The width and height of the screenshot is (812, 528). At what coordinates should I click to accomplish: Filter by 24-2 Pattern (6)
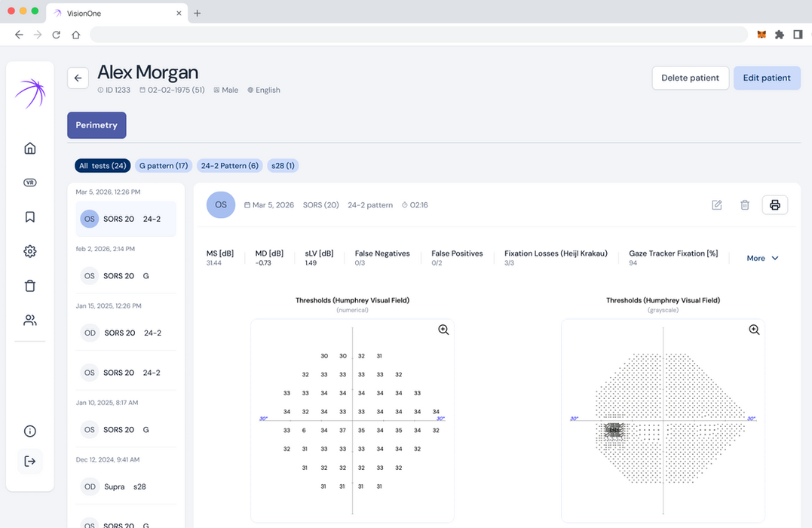point(229,166)
